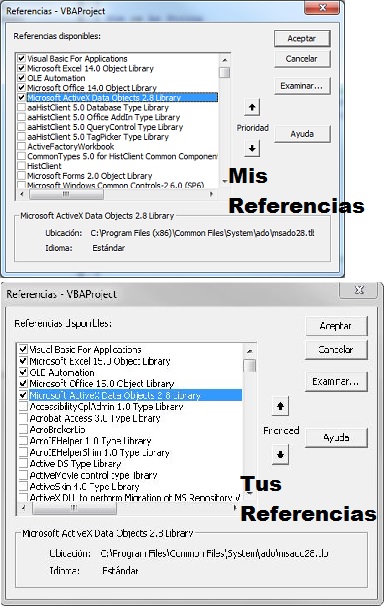The height and width of the screenshot is (609, 384).
Task: Click top list scroll-up arrow
Action: point(224,60)
